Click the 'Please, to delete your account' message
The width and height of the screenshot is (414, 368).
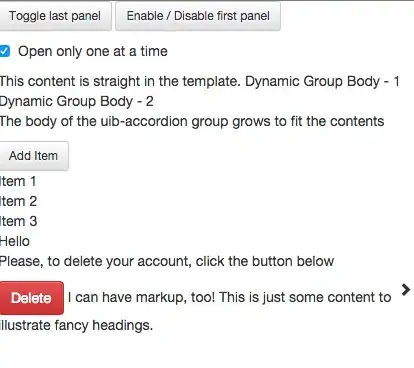pos(167,261)
